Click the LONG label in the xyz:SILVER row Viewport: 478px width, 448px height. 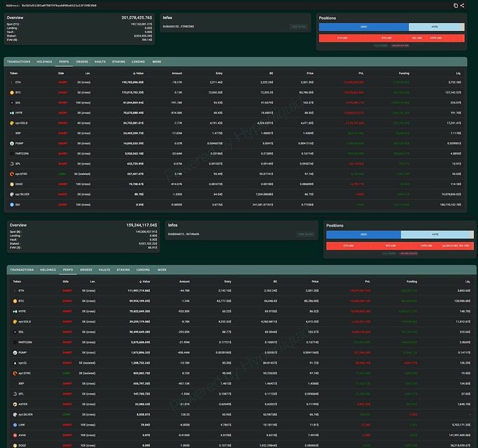pos(66,414)
